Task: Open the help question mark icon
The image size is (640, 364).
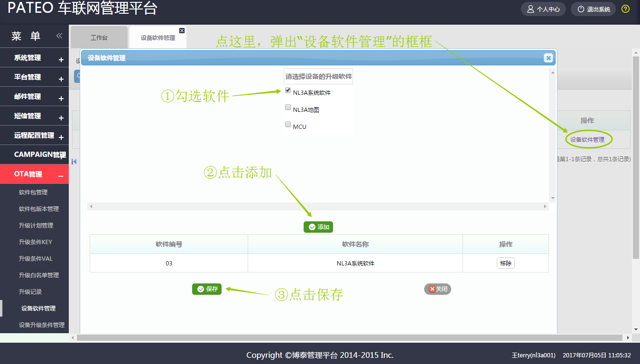Action: 625,9
